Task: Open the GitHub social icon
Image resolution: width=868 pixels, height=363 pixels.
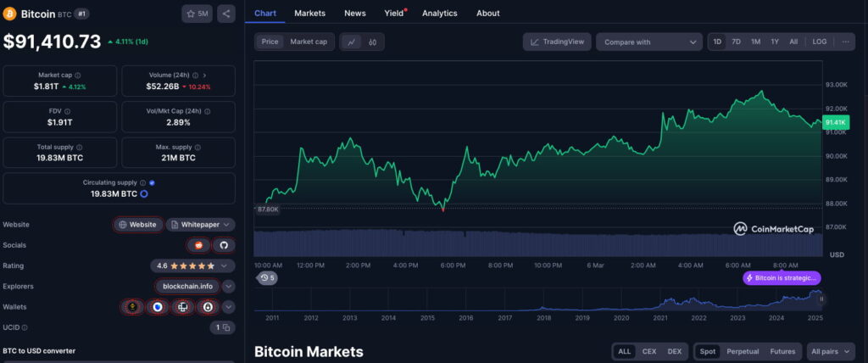Action: click(224, 245)
